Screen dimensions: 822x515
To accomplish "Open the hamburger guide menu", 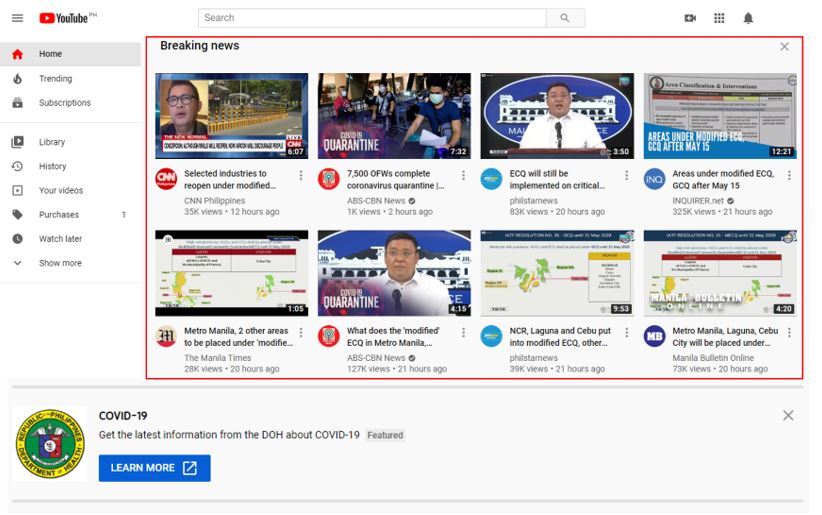I will click(x=17, y=18).
